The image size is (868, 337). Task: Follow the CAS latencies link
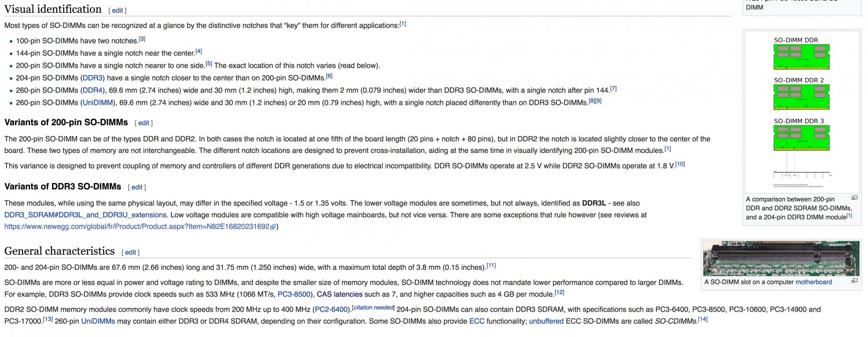pos(340,294)
